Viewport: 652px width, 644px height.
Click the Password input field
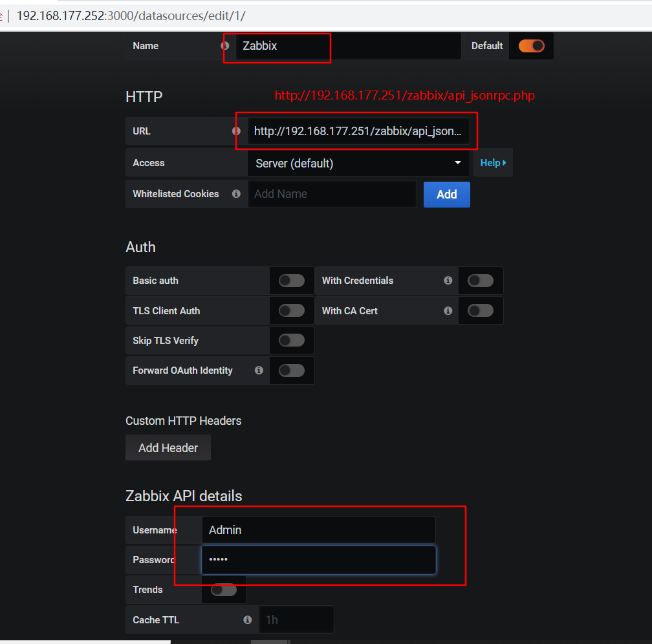318,559
